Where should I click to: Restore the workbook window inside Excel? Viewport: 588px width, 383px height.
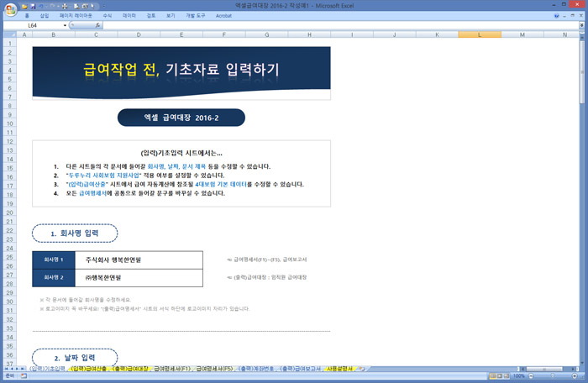(572, 16)
